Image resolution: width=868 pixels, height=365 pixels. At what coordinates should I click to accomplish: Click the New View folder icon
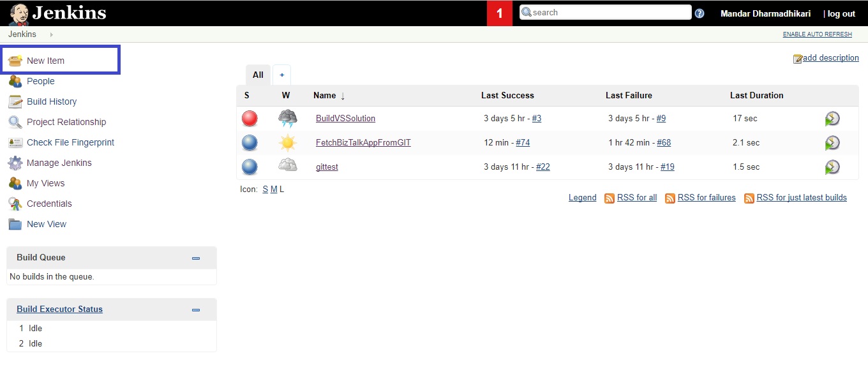click(x=15, y=224)
